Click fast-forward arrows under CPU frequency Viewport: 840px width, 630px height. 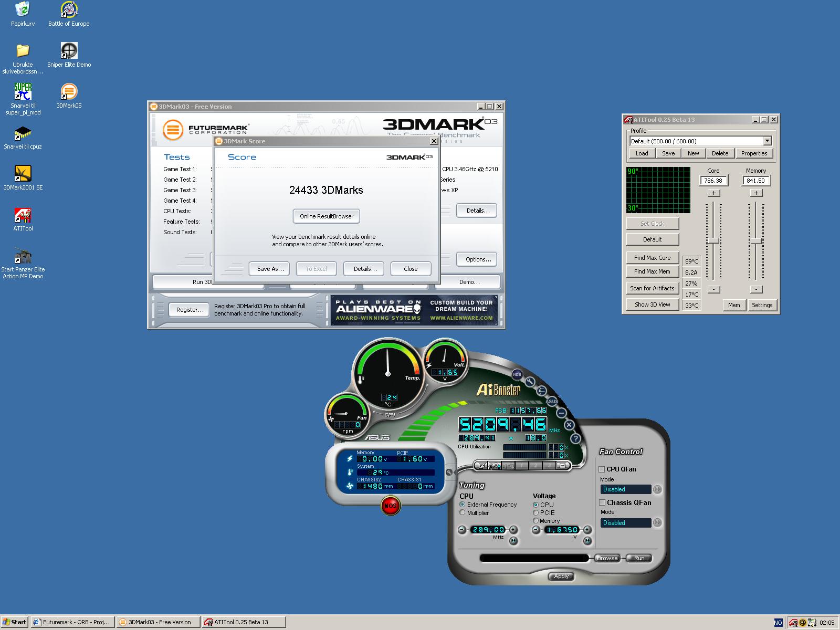[513, 541]
